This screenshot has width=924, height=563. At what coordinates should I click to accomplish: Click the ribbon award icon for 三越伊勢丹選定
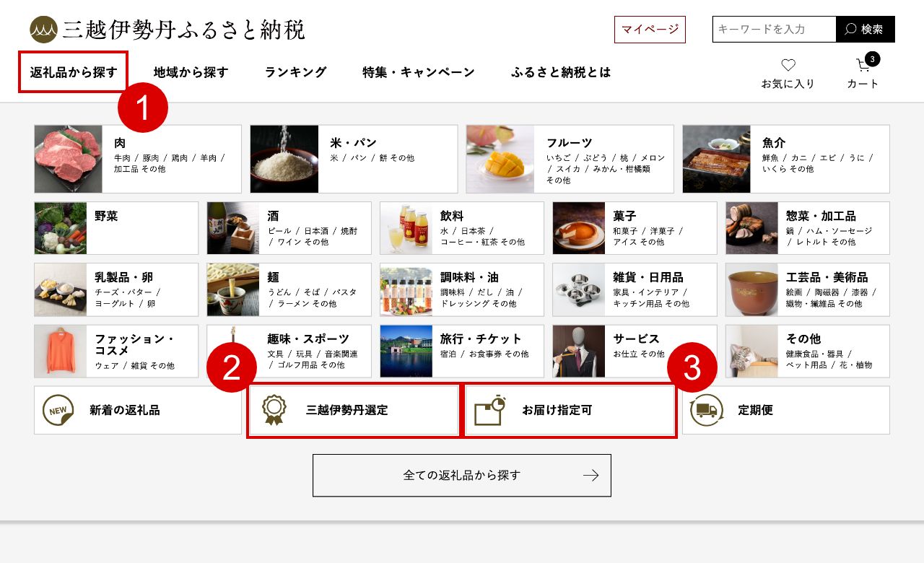pyautogui.click(x=274, y=410)
